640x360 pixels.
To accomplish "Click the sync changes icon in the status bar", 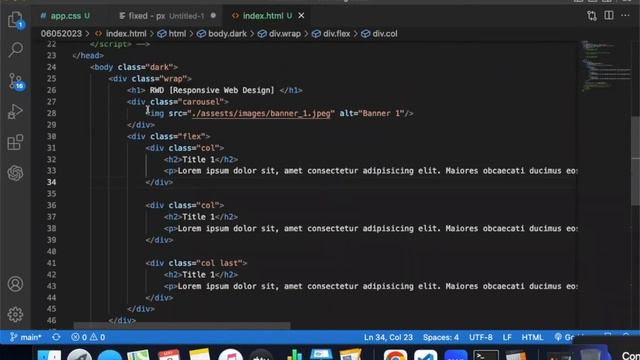I will tap(56, 337).
